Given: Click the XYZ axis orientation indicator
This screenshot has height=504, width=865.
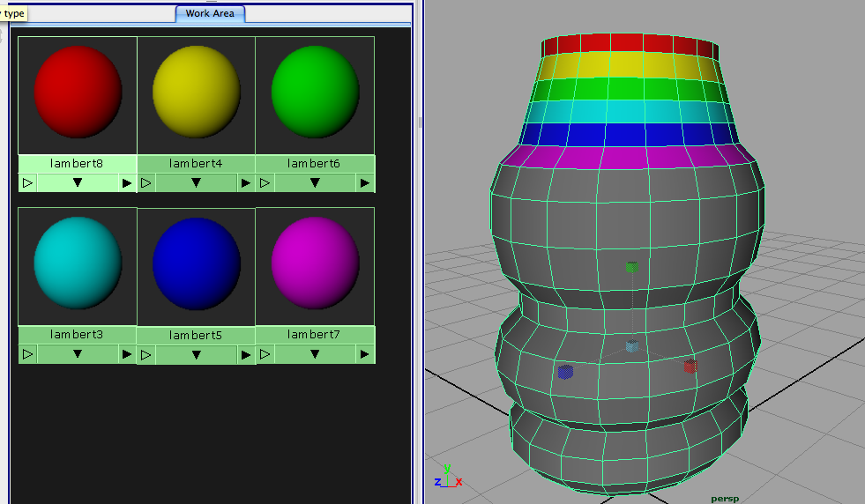Looking at the screenshot, I should coord(448,476).
